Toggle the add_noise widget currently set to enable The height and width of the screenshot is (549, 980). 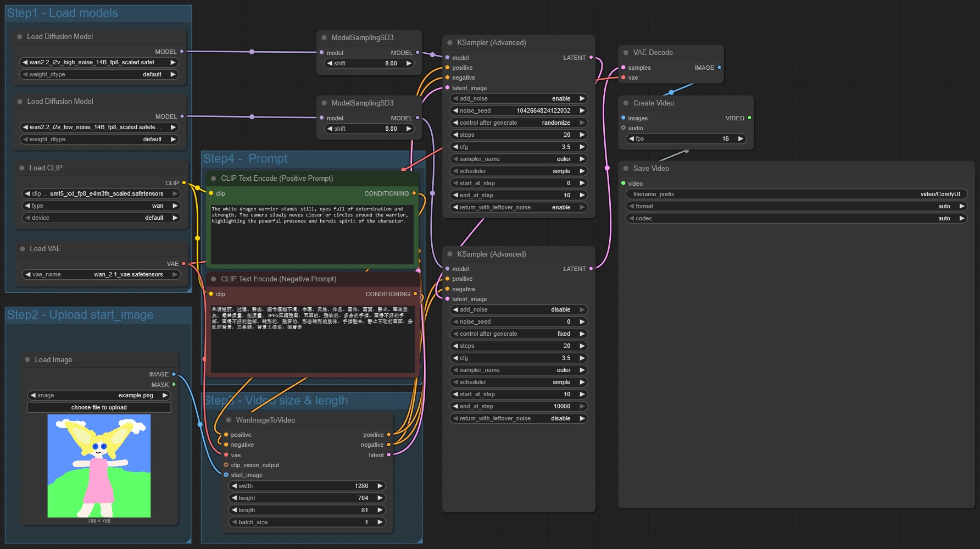pyautogui.click(x=518, y=99)
